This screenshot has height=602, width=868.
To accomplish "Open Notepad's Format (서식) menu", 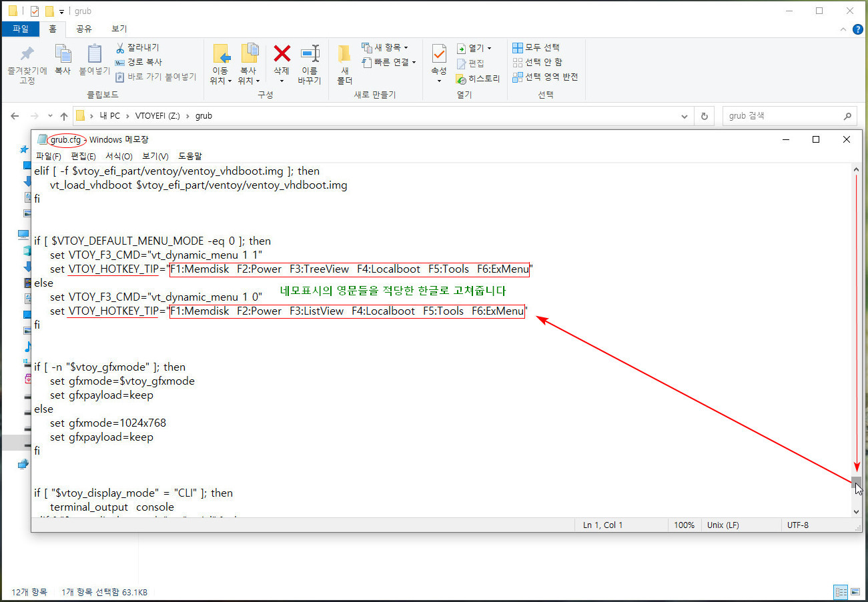I will [119, 156].
